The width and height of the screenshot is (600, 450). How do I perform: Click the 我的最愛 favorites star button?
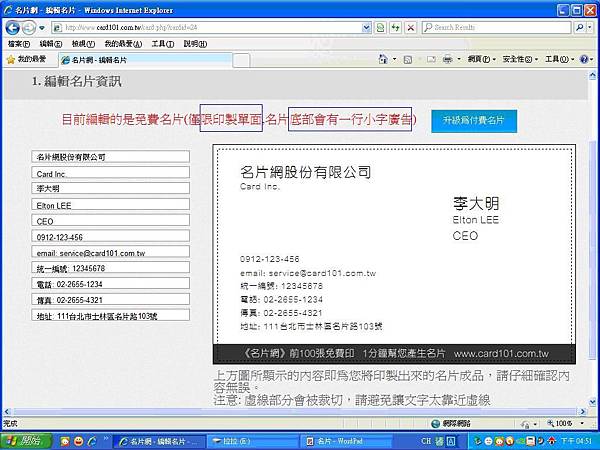26,59
